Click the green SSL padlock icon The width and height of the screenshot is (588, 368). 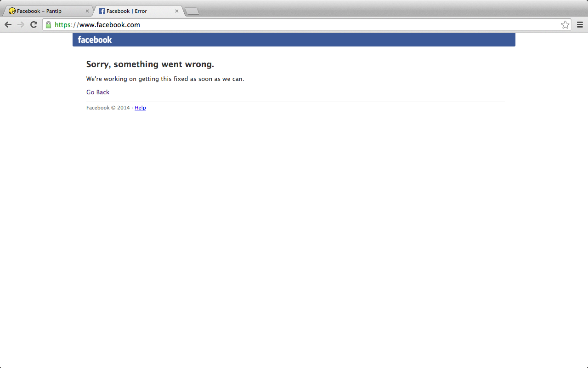[x=48, y=25]
